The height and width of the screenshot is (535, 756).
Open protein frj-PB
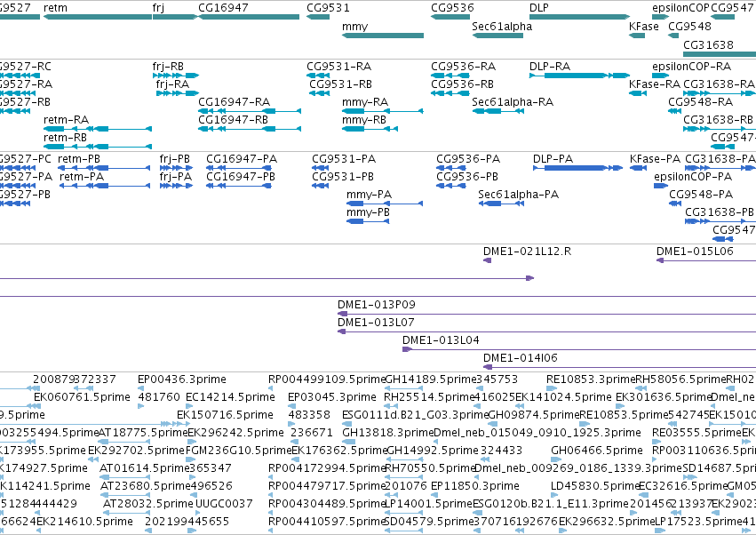pyautogui.click(x=176, y=168)
